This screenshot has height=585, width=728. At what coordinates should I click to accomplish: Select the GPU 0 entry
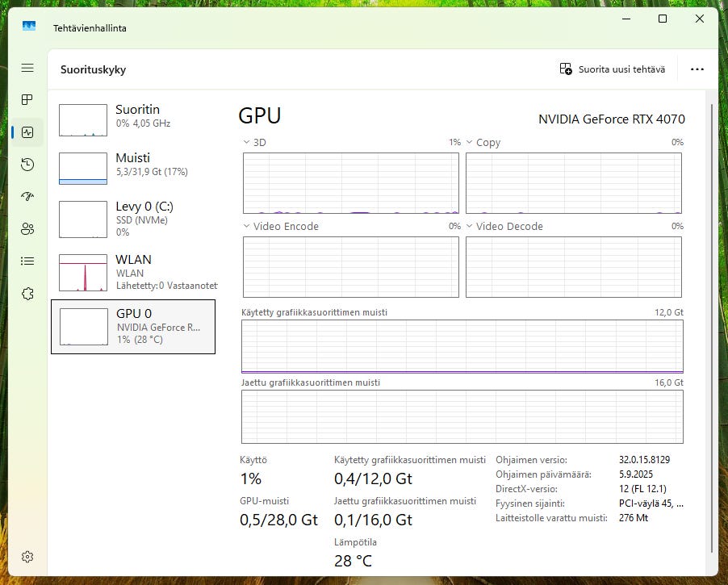point(133,327)
